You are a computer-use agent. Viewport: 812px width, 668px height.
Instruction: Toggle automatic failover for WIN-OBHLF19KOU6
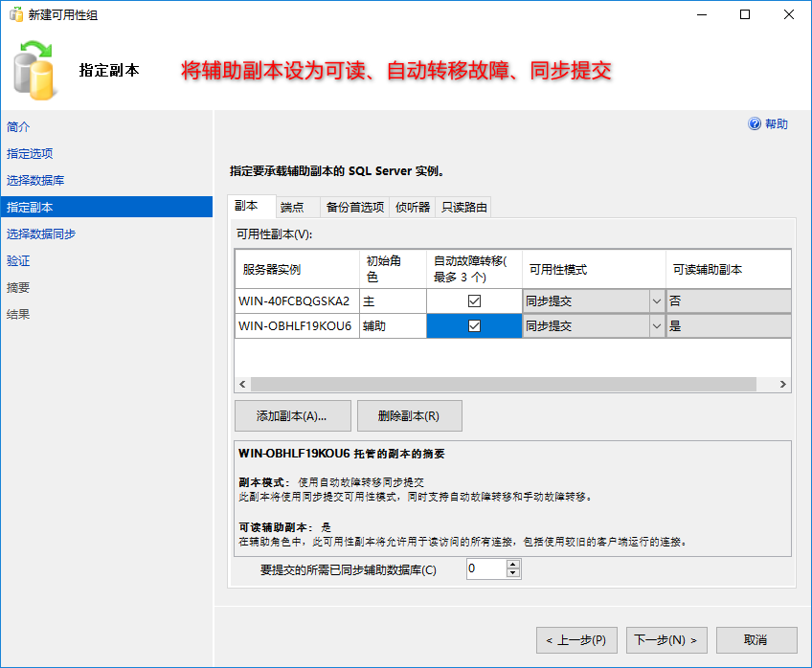[x=474, y=326]
